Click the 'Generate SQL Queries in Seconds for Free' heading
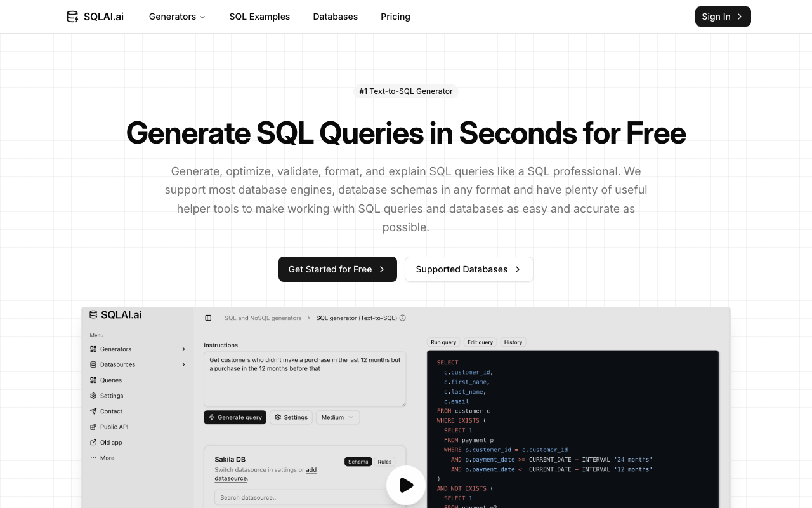The height and width of the screenshot is (508, 812). (x=406, y=133)
